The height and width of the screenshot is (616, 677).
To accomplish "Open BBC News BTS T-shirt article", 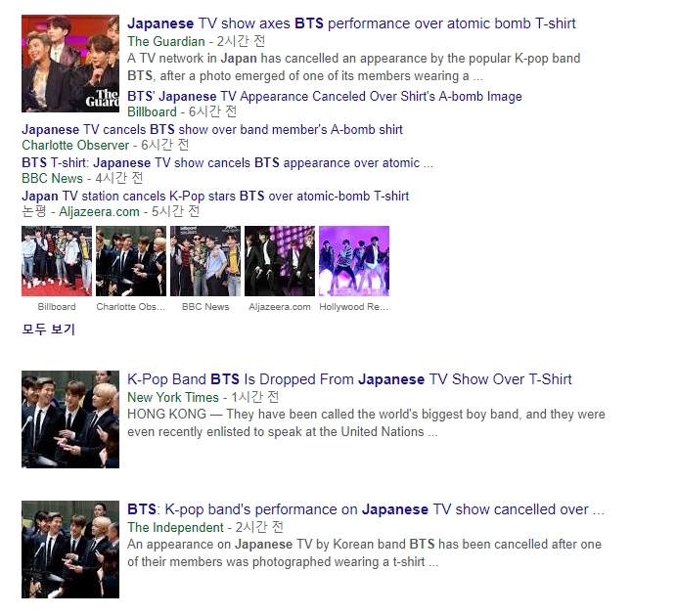I will pyautogui.click(x=227, y=162).
